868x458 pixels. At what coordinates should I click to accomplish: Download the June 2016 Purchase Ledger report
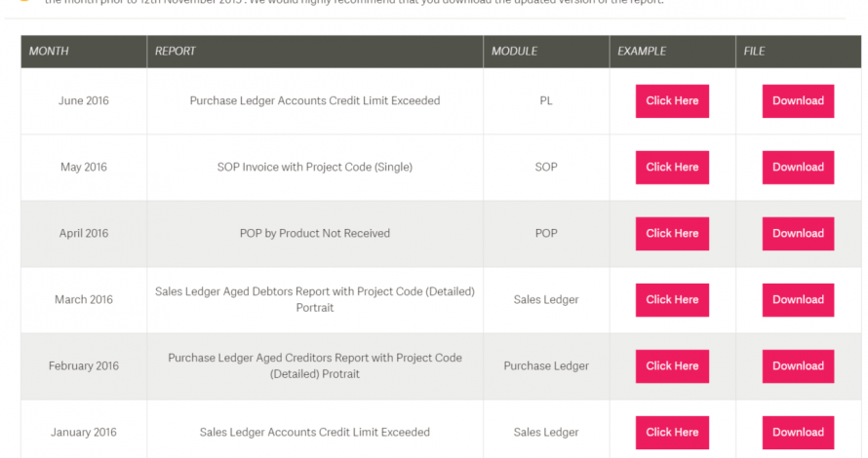[798, 100]
